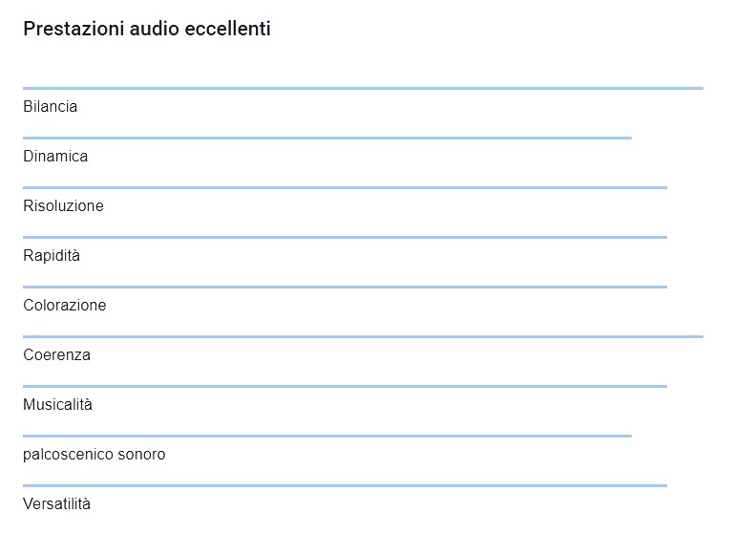Viewport: 756px width, 534px height.
Task: Click the Bilancia rating bar above its label
Action: [363, 89]
